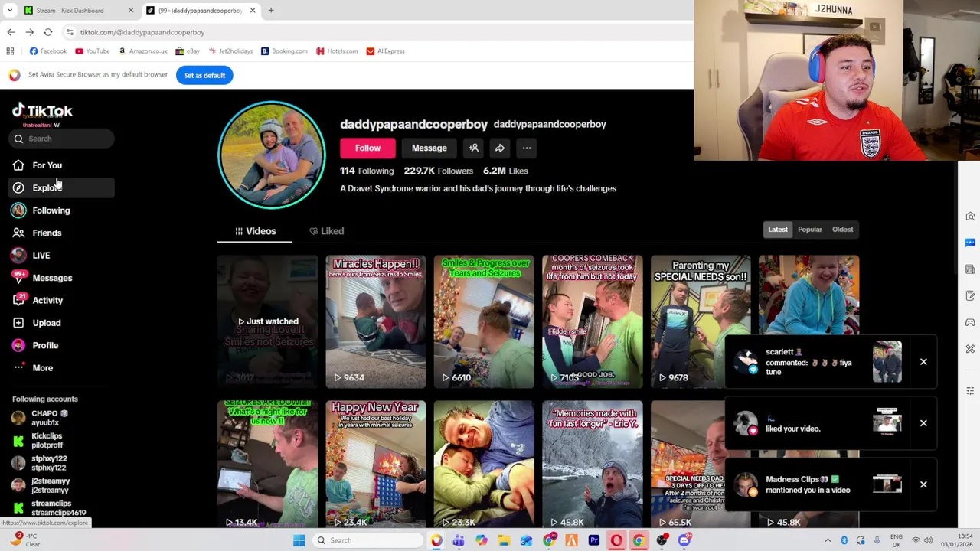This screenshot has height=551, width=980.
Task: Dismiss the Madness Clips mention notification
Action: point(923,484)
